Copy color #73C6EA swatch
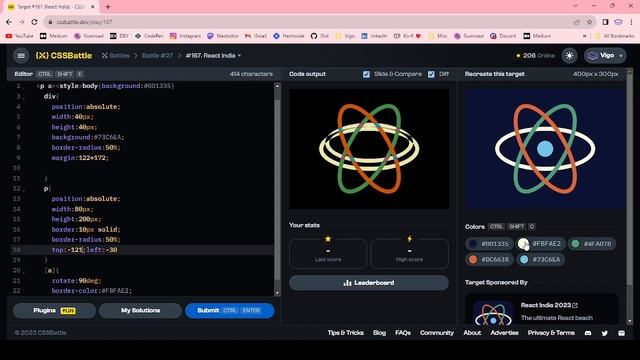Screen dimensions: 640x360 541,260
